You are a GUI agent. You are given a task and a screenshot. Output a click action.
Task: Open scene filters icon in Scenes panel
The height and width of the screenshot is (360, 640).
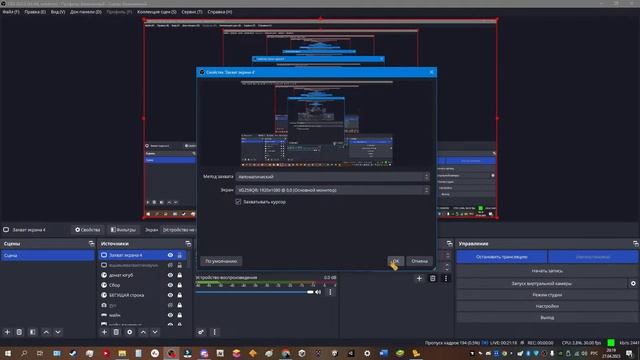pos(33,332)
